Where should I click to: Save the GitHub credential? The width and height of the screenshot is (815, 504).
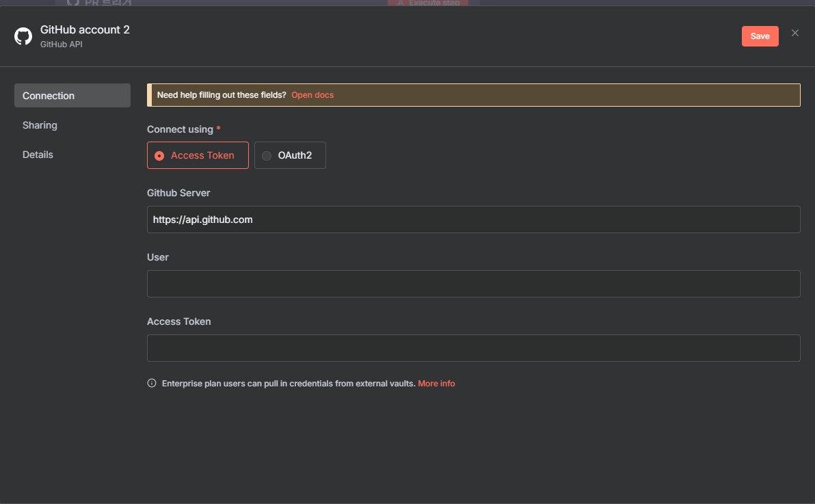pos(760,36)
